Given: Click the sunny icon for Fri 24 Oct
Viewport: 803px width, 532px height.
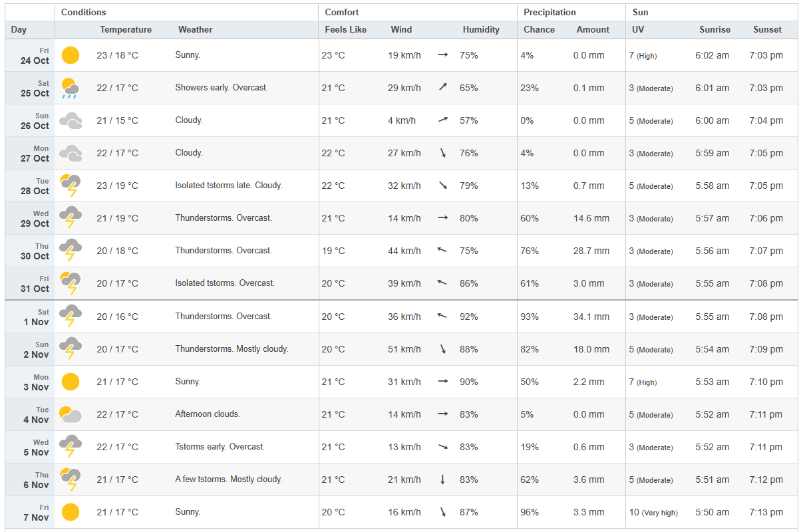Looking at the screenshot, I should 71,55.
